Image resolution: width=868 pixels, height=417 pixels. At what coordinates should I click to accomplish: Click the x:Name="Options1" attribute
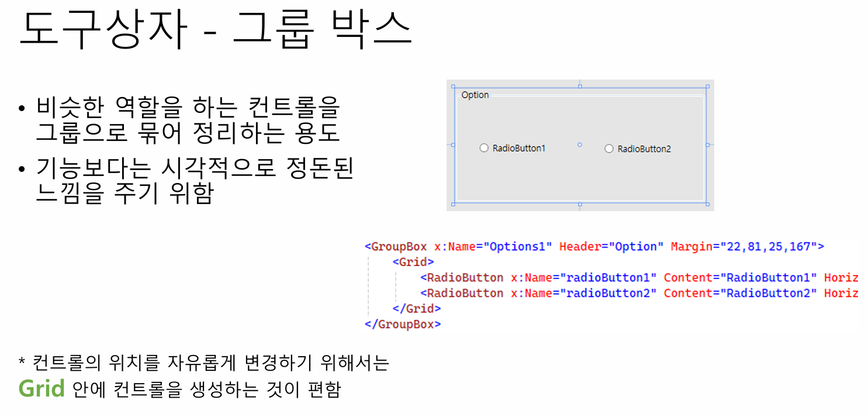tap(493, 246)
